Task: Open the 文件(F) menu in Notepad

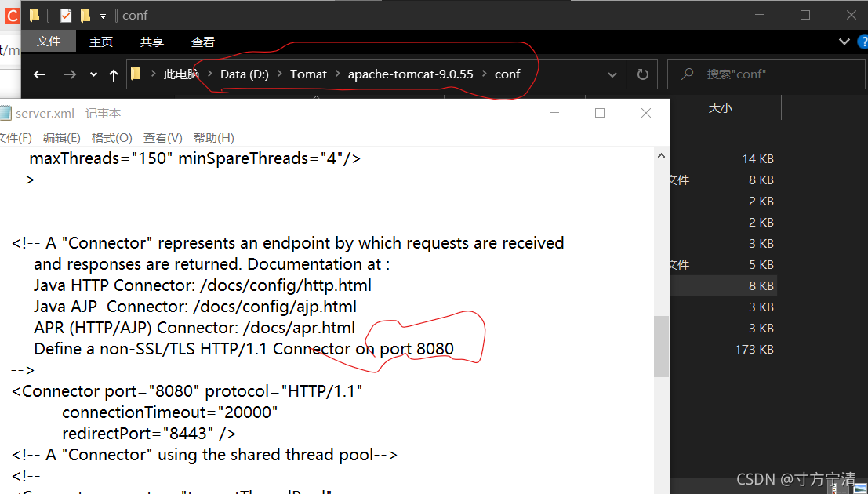Action: (15, 137)
